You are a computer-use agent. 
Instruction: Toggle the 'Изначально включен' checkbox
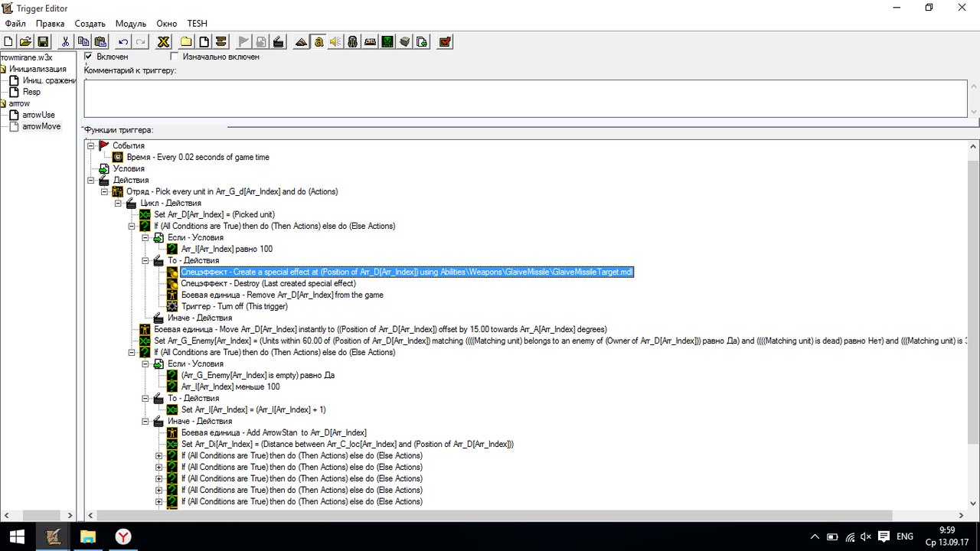tap(175, 57)
